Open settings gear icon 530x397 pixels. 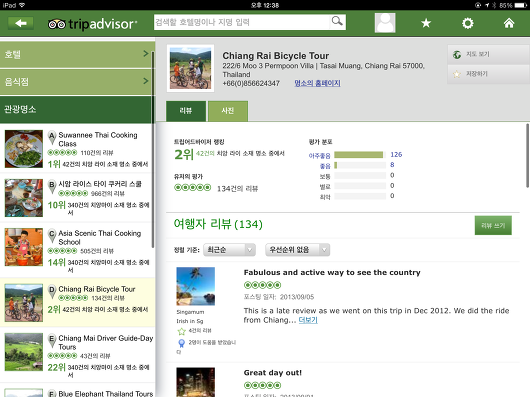467,23
